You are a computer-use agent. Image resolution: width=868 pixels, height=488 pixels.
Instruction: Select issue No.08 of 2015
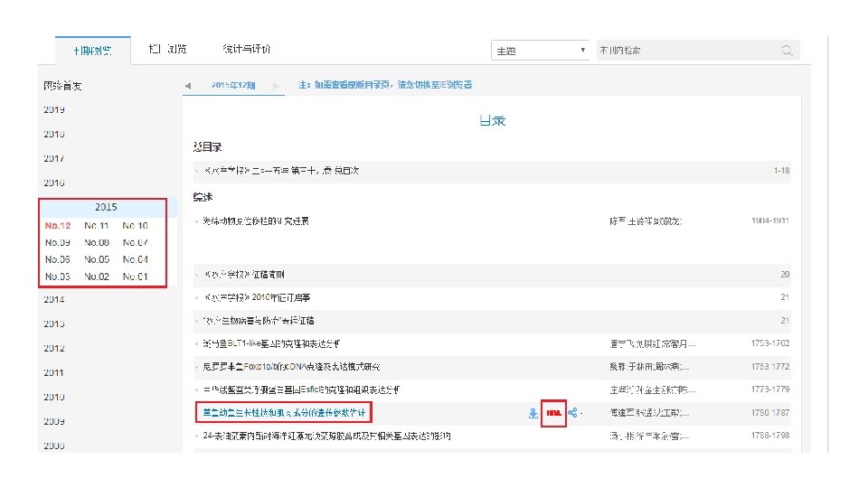(97, 242)
